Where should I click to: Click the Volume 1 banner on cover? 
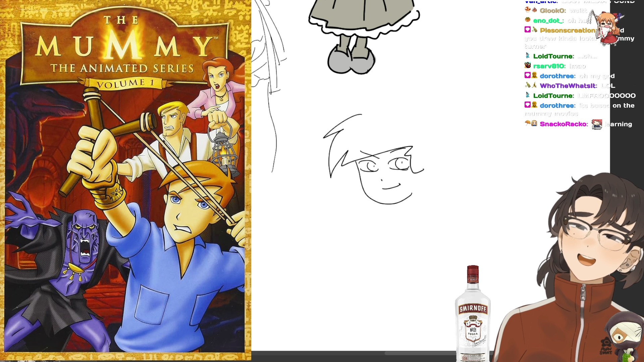[x=125, y=83]
